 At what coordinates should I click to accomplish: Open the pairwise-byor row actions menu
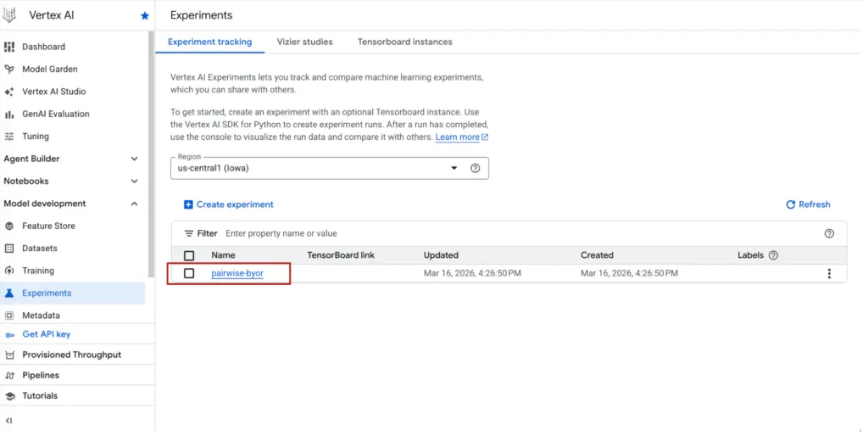click(x=829, y=273)
